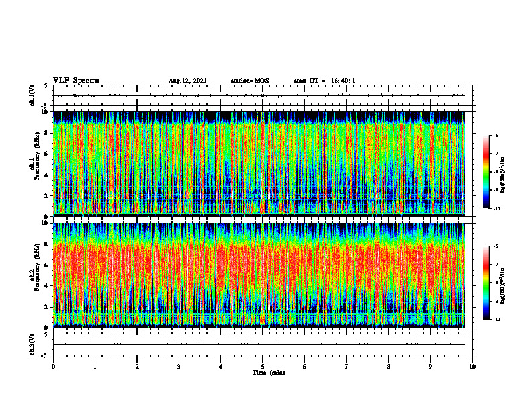Click time axis tick label "7"
This screenshot has width=532, height=411.
click(x=347, y=367)
